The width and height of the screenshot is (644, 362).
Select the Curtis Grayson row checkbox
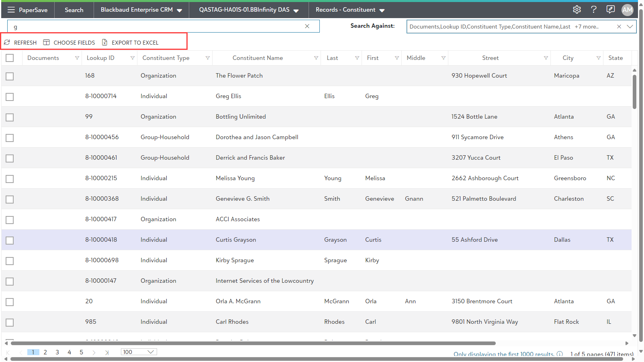pyautogui.click(x=10, y=240)
